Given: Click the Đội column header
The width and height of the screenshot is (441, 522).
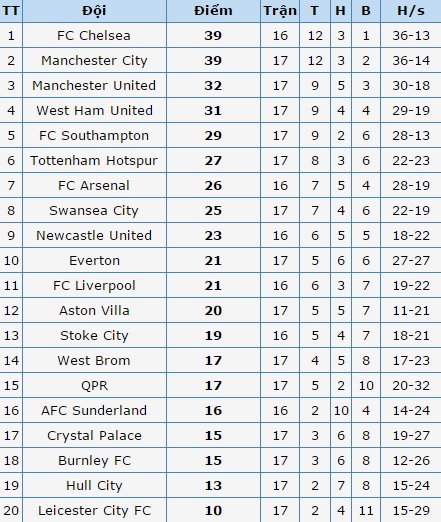Looking at the screenshot, I should click(94, 11).
